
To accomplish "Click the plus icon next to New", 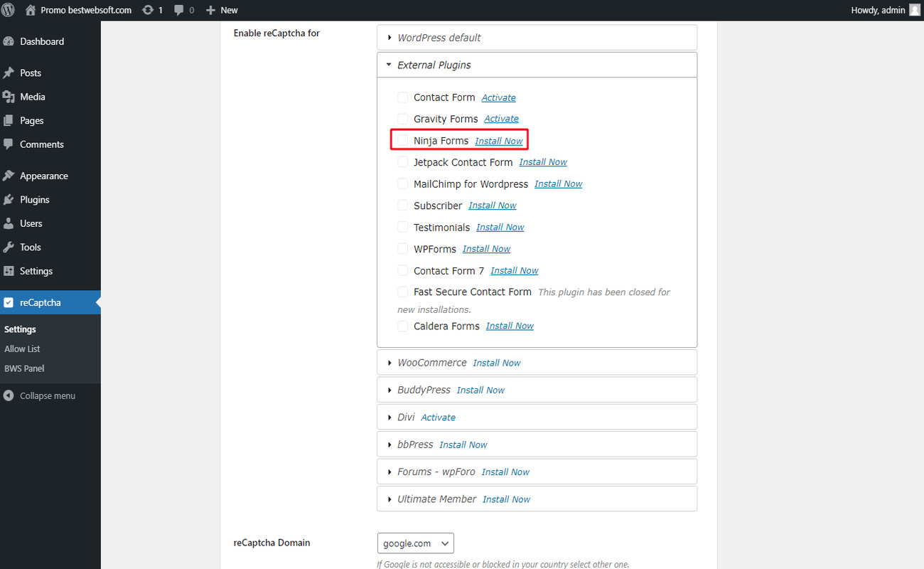I will [x=210, y=10].
